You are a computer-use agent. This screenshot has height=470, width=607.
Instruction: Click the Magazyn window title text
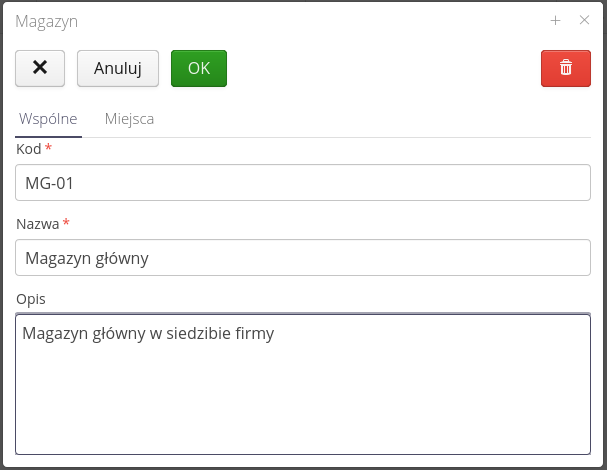click(x=46, y=21)
